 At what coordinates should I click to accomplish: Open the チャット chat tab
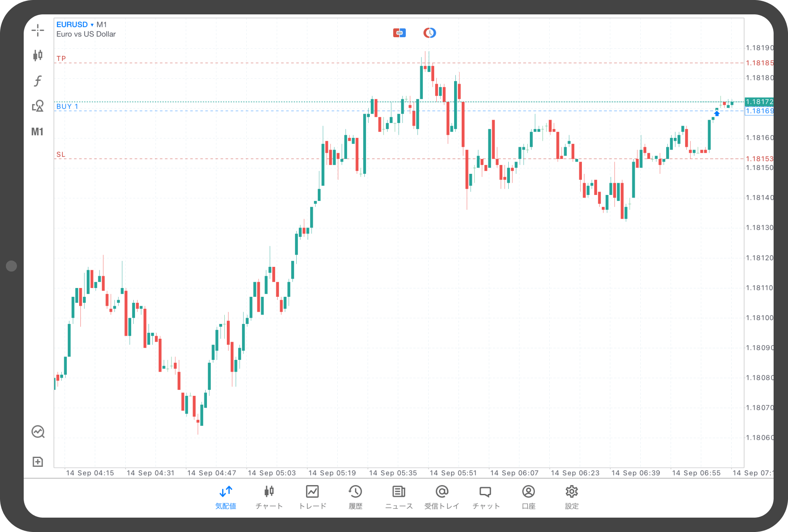(x=486, y=497)
